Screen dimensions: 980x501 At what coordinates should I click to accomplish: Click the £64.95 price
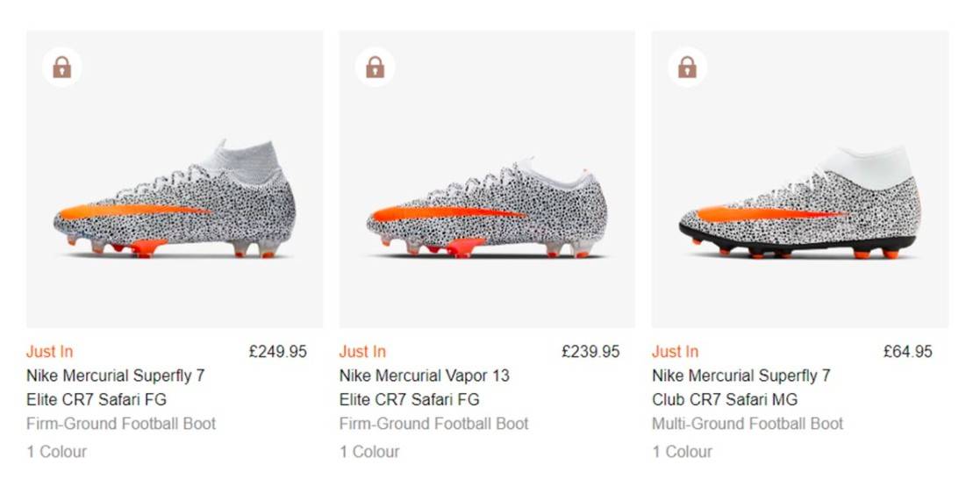pos(907,352)
